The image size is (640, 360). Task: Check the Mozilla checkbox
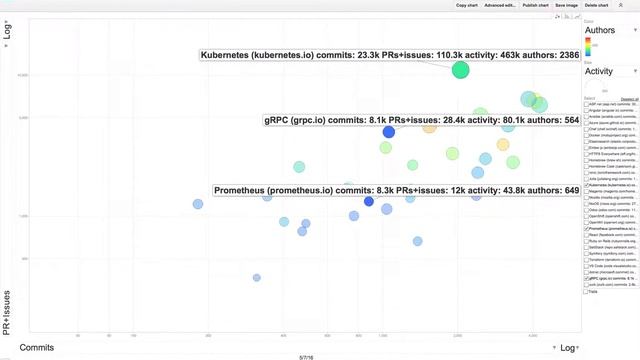tap(587, 198)
